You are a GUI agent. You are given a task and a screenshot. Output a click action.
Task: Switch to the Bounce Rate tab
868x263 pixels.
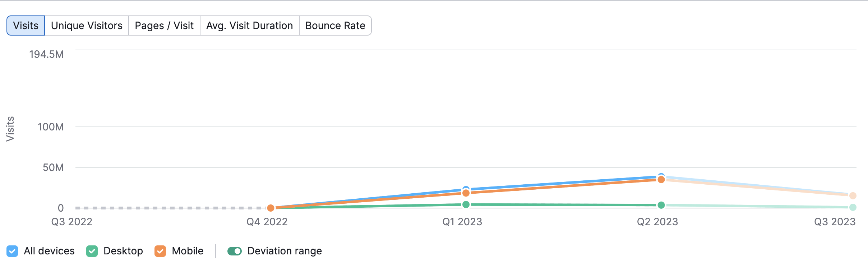335,26
